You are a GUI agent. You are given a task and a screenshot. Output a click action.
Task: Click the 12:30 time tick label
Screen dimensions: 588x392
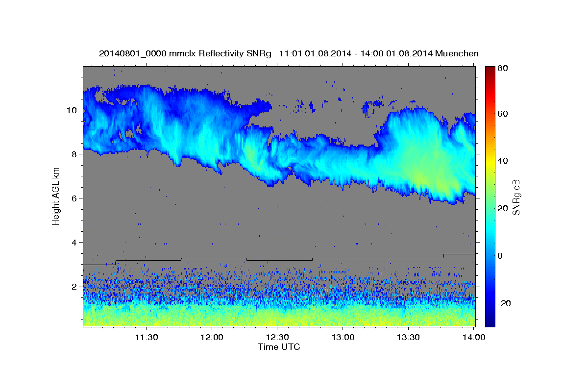[277, 337]
